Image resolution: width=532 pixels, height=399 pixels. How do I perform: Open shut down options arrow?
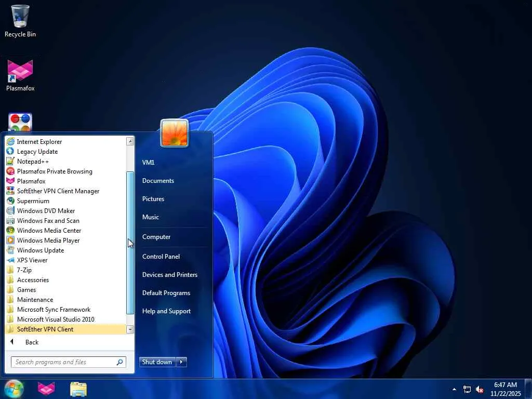coord(181,362)
